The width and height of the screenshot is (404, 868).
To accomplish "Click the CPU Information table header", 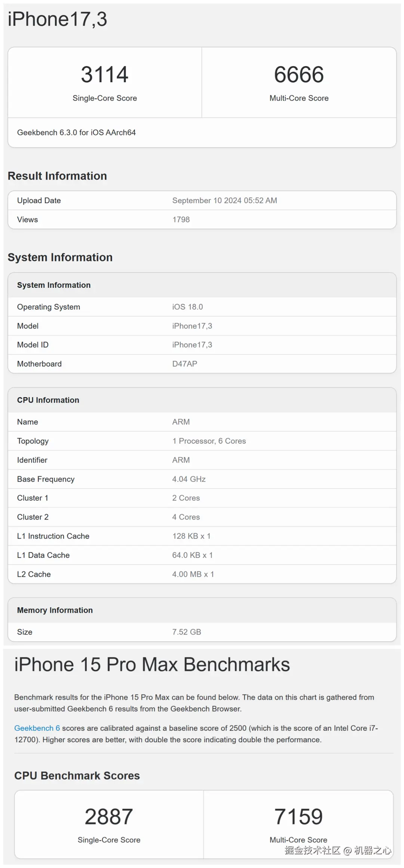I will pyautogui.click(x=48, y=400).
